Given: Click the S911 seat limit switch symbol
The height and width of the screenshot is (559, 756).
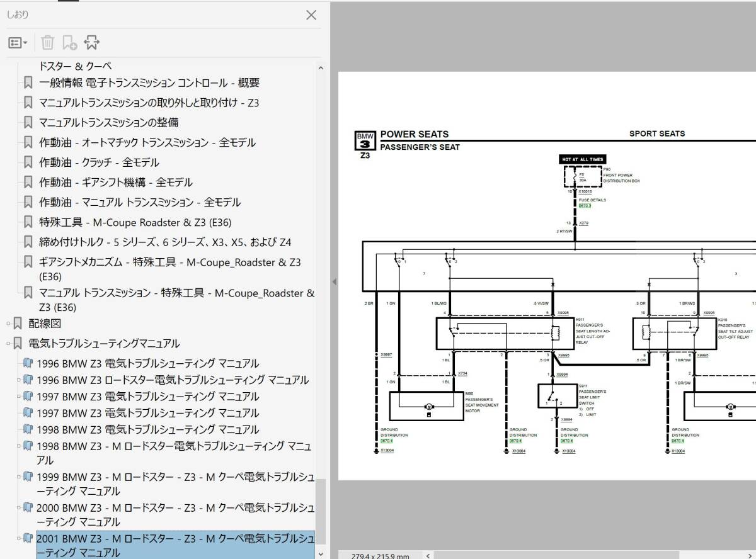Looking at the screenshot, I should (x=557, y=396).
